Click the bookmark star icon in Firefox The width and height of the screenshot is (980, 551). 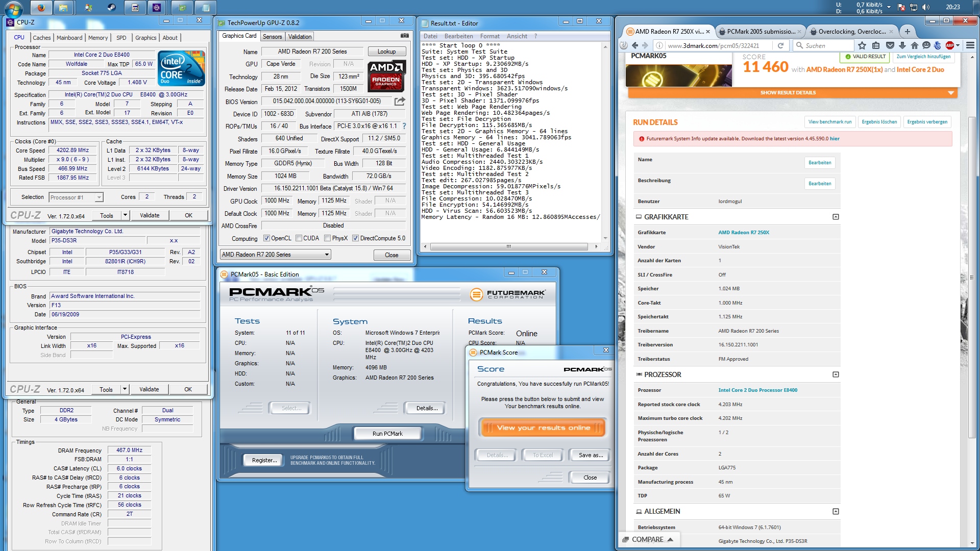point(862,45)
